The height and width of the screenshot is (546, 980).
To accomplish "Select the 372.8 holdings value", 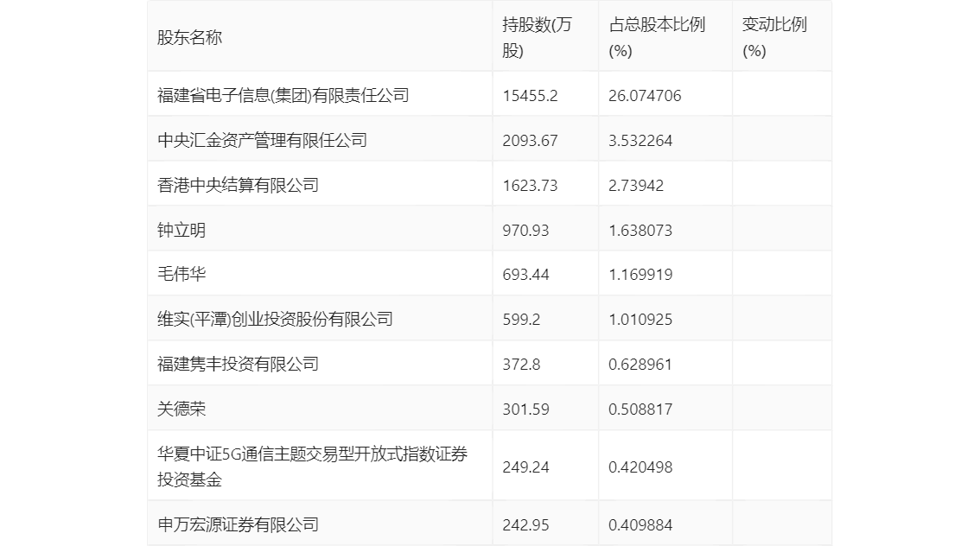I will coord(521,365).
